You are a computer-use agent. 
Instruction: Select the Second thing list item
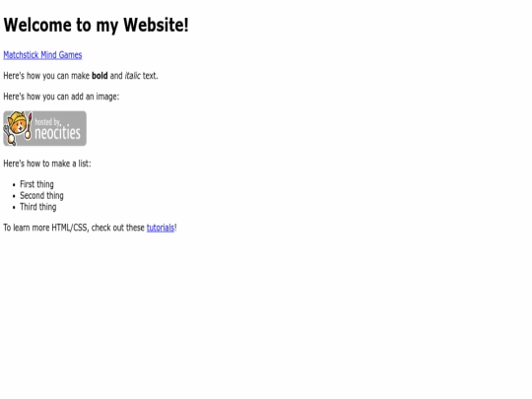pyautogui.click(x=41, y=196)
